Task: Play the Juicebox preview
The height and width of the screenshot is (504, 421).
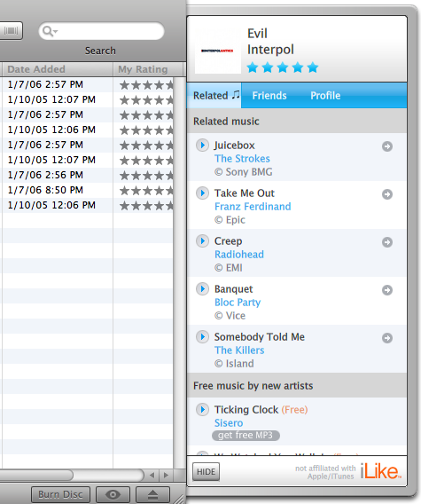Action: tap(203, 146)
